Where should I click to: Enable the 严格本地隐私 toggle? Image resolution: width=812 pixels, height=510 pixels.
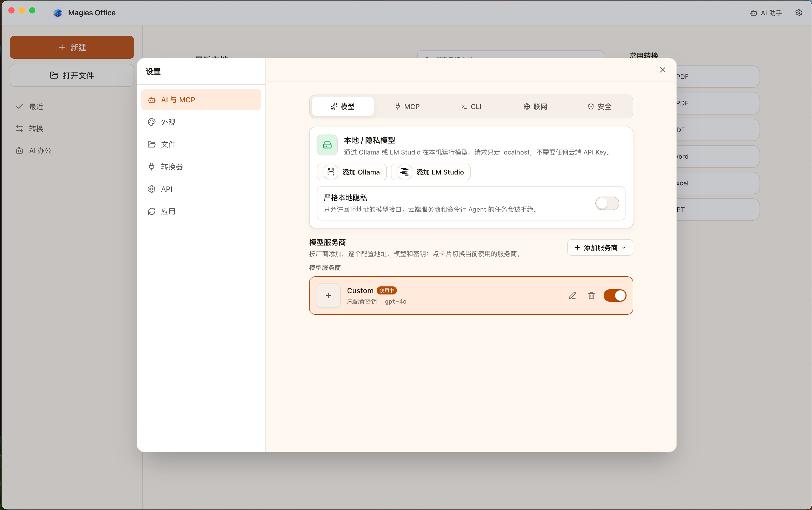607,203
